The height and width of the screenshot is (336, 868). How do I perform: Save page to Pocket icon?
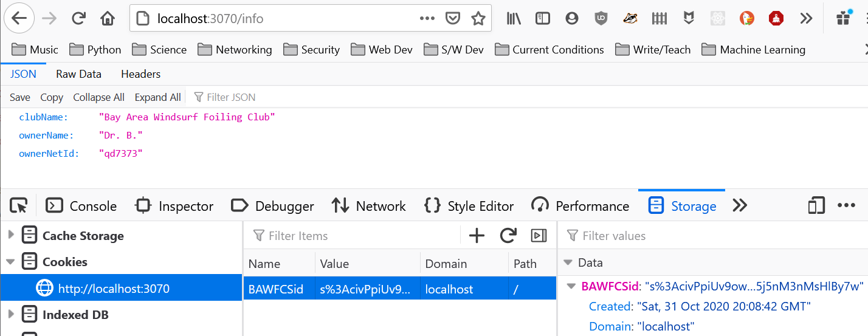453,18
